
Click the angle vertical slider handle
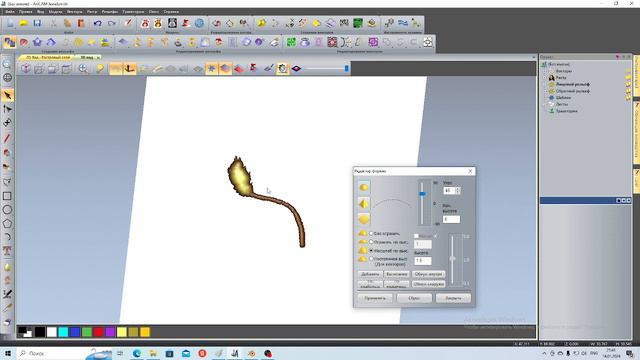click(x=422, y=194)
